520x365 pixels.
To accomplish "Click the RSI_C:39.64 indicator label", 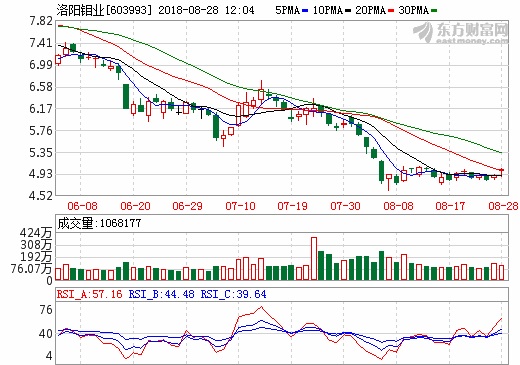I will pos(233,294).
